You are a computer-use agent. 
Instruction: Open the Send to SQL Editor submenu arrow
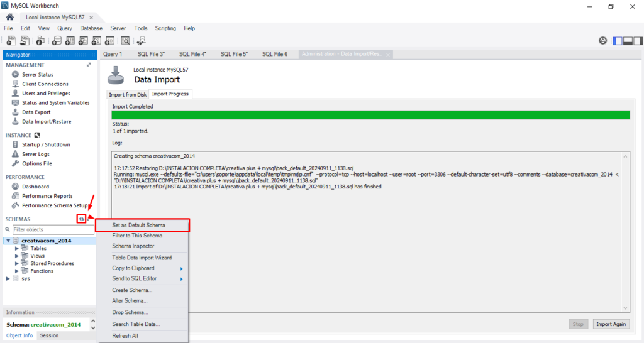(x=181, y=278)
